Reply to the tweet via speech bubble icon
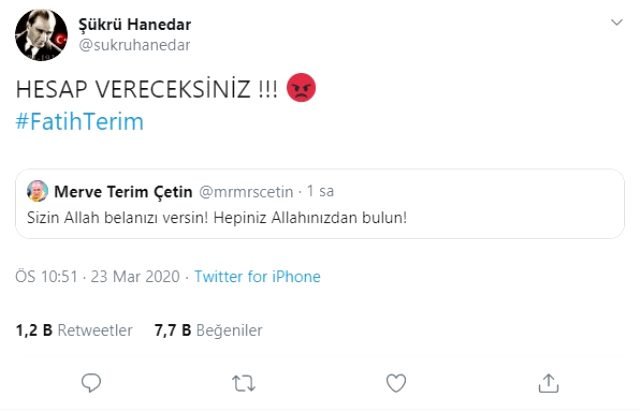The height and width of the screenshot is (411, 640). click(91, 382)
